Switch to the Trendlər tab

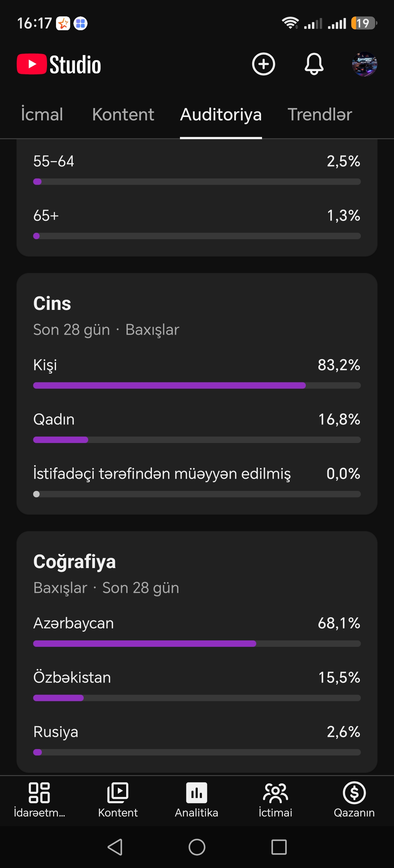point(320,114)
